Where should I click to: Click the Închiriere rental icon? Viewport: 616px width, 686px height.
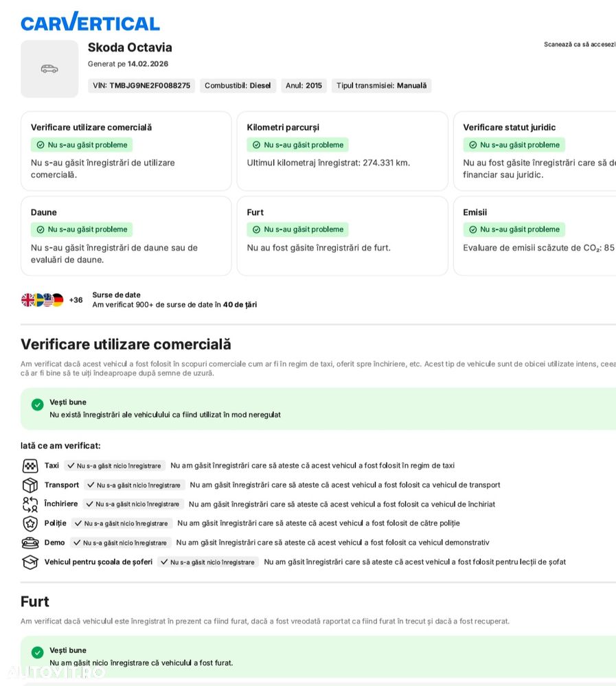pyautogui.click(x=30, y=505)
